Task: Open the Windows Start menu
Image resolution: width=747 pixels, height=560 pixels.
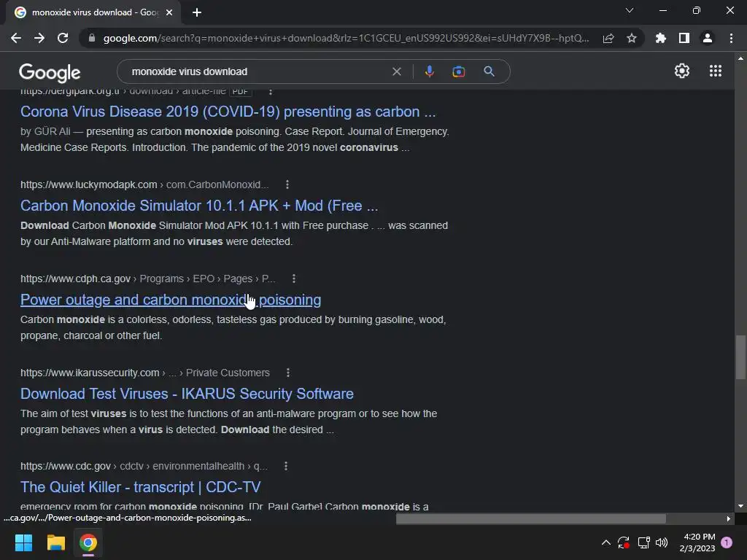Action: 23,542
